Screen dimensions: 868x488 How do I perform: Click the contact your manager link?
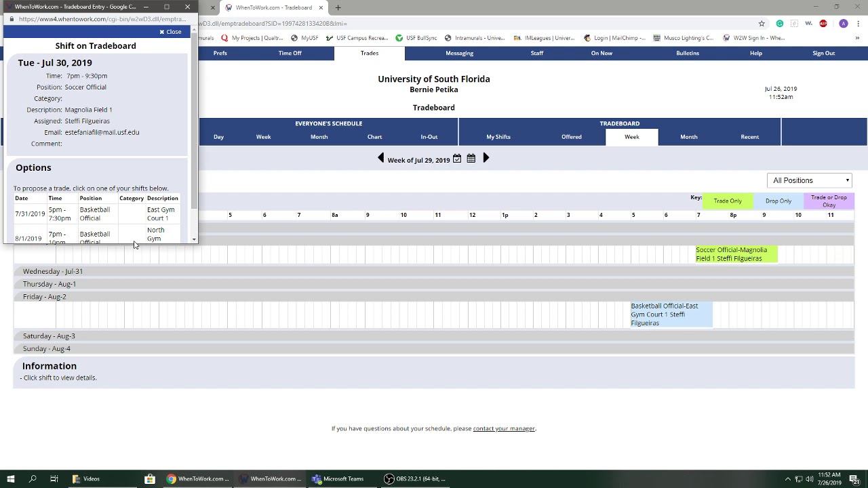504,428
